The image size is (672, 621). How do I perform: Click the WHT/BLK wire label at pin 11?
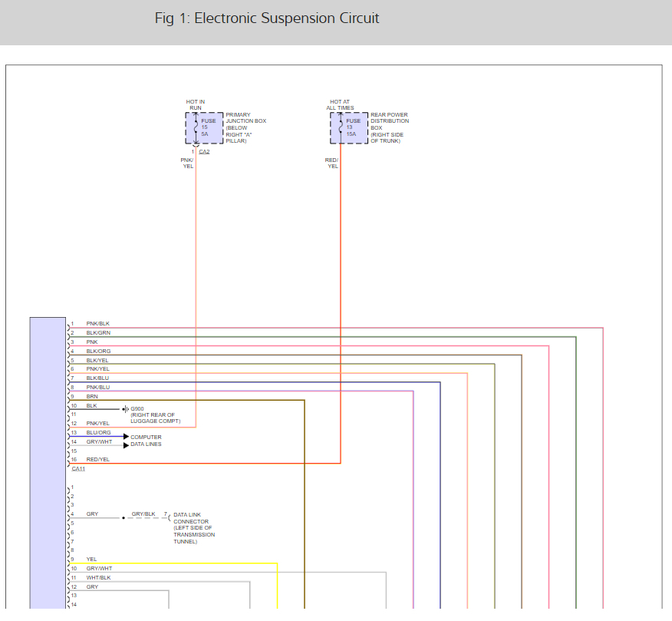(98, 577)
